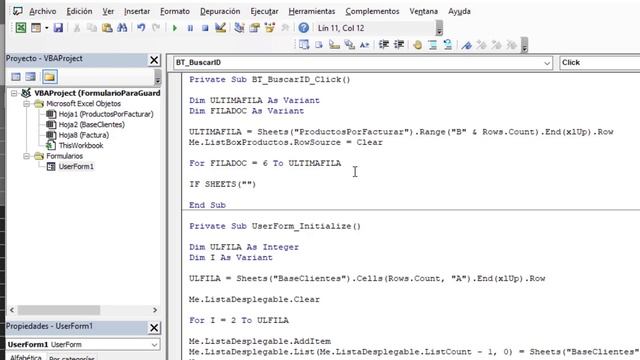The width and height of the screenshot is (640, 360).
Task: Open Standard toolbar options arrow
Action: tap(439, 28)
